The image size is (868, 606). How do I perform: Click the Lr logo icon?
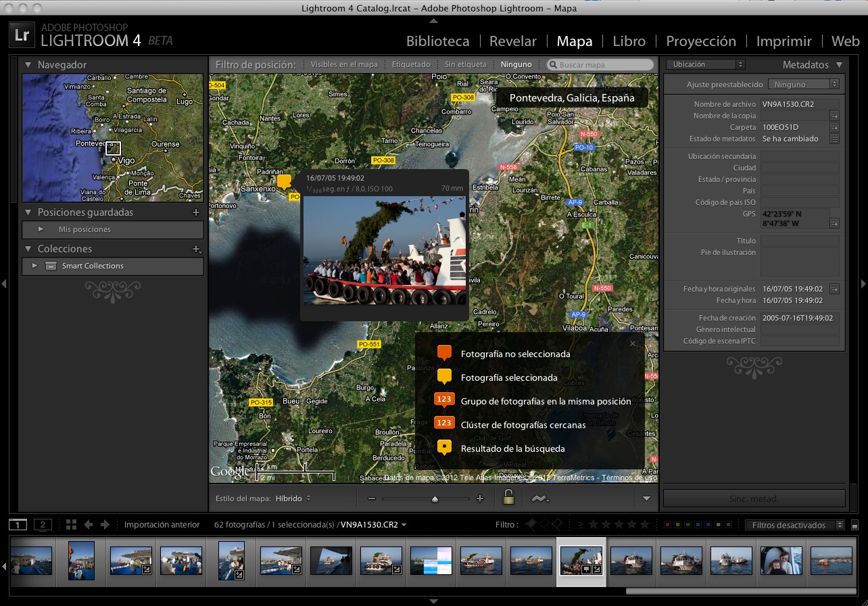pos(22,36)
